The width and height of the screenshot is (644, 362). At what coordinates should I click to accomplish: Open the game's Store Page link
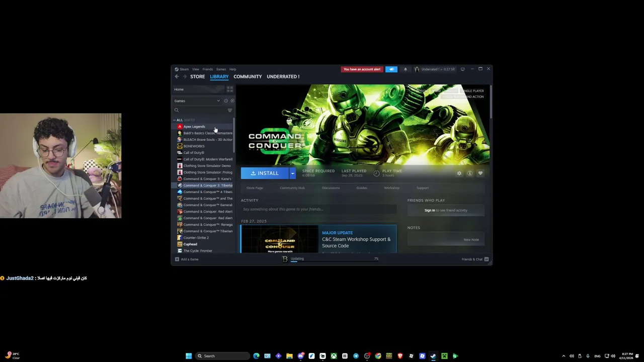coord(255,188)
